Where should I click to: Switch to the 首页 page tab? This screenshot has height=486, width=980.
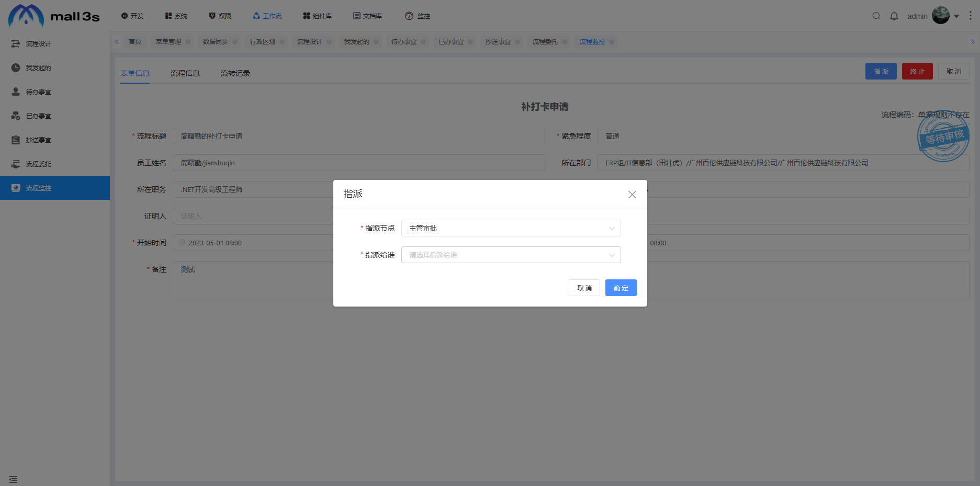coord(135,42)
